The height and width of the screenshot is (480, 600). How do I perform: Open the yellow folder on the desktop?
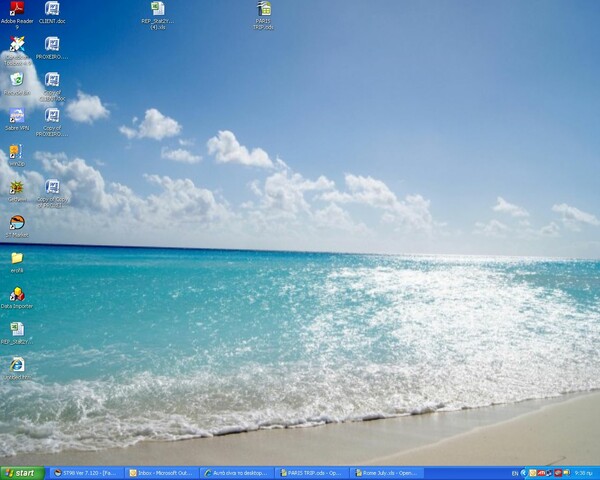17,258
